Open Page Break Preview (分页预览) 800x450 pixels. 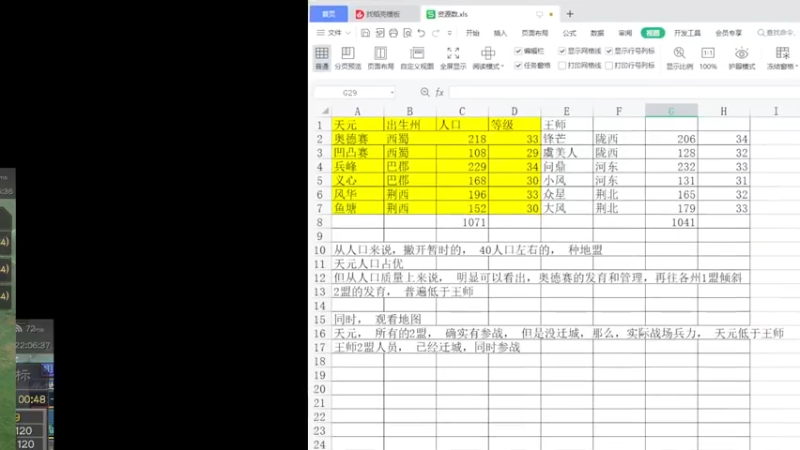click(x=348, y=58)
